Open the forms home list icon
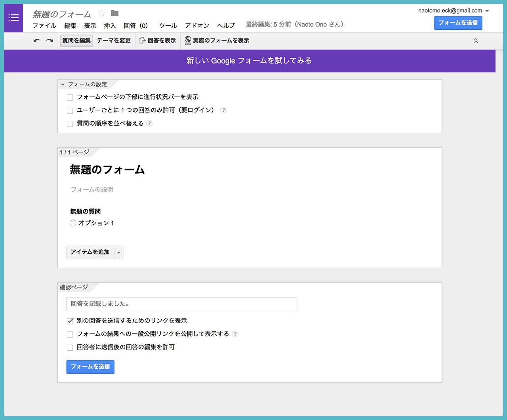Screen dimensions: 507x420 pos(13,18)
